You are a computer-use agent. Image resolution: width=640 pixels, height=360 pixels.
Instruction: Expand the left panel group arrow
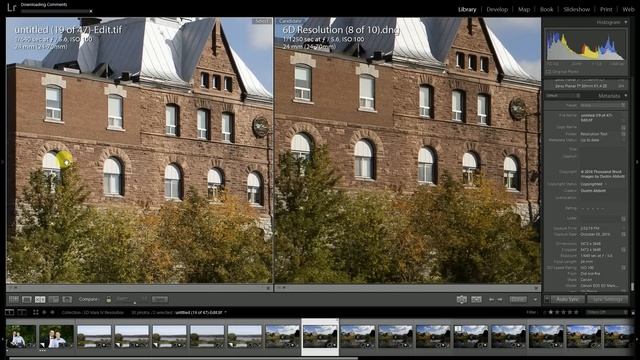[x=2, y=162]
